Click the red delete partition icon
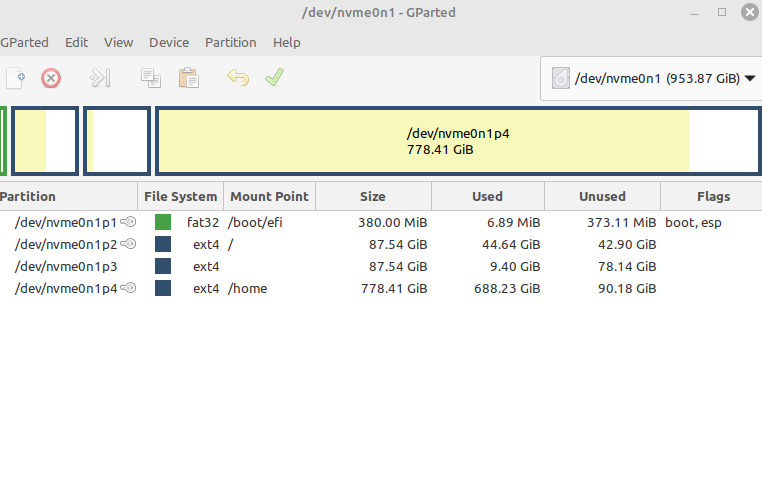 point(50,78)
